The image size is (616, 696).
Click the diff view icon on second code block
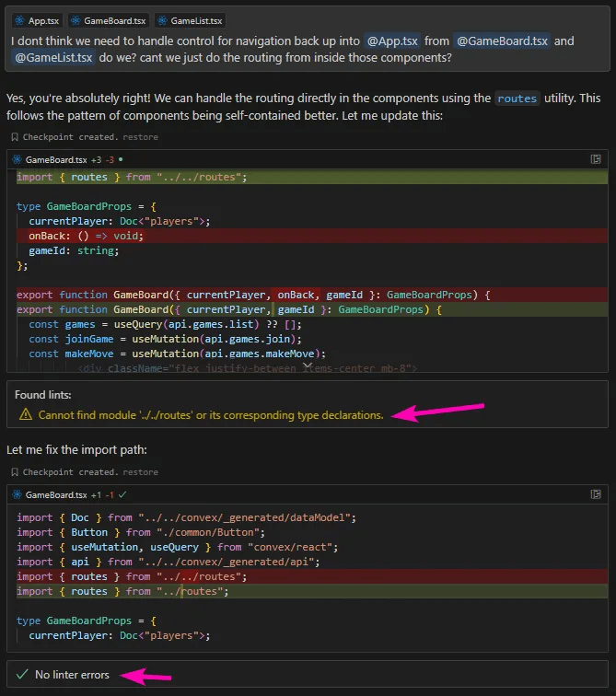pos(596,494)
